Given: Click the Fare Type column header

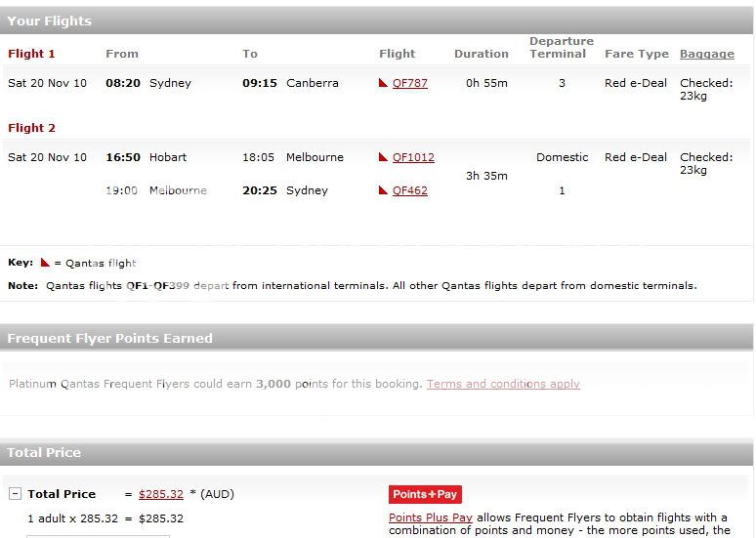Looking at the screenshot, I should pos(636,54).
